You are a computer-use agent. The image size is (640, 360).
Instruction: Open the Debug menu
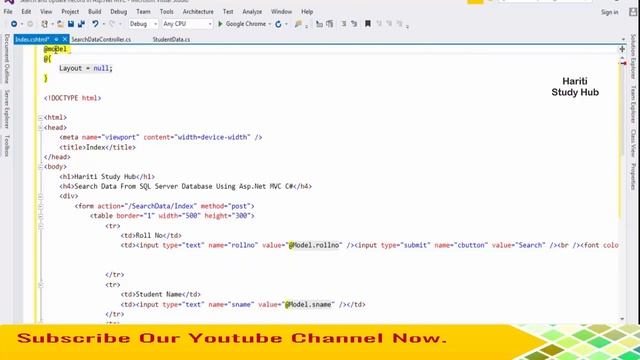click(x=118, y=12)
